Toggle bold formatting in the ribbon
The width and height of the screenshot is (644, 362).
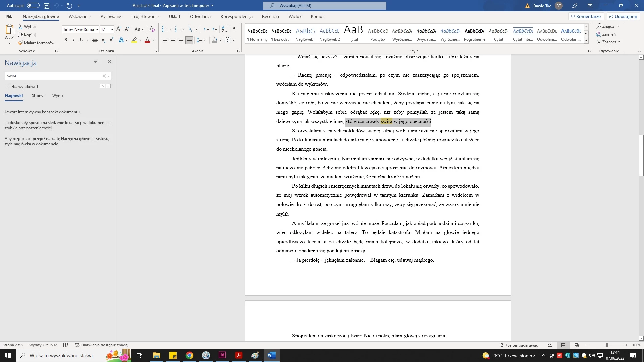66,40
